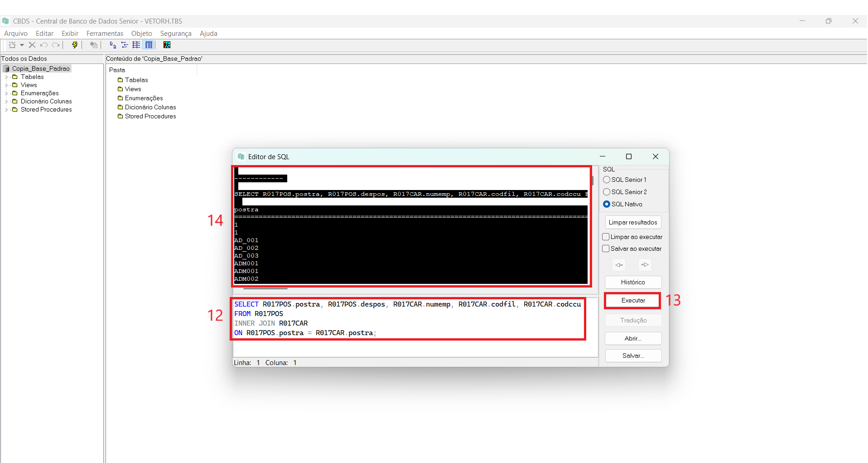Image resolution: width=868 pixels, height=463 pixels.
Task: Click the Executar button
Action: pos(633,300)
